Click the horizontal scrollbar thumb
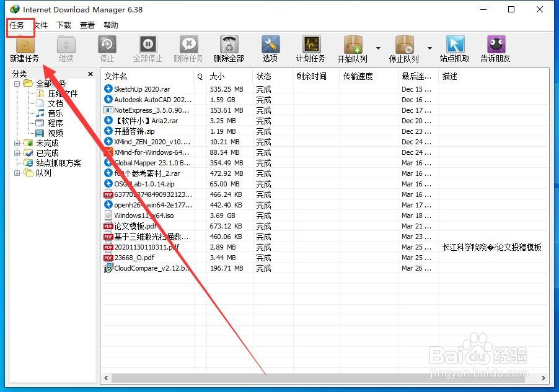The width and height of the screenshot is (559, 392). click(x=318, y=378)
